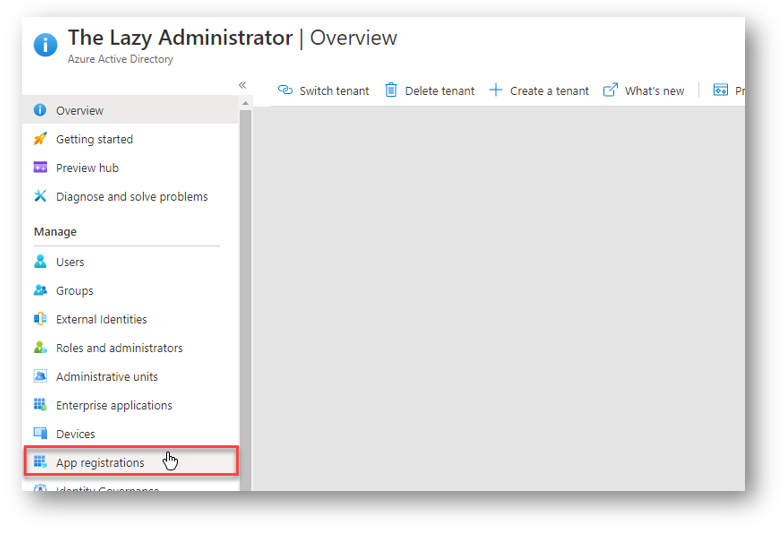Screen dimensions: 784x535
Task: Click the sidebar scrollbar up arrow
Action: pyautogui.click(x=245, y=103)
